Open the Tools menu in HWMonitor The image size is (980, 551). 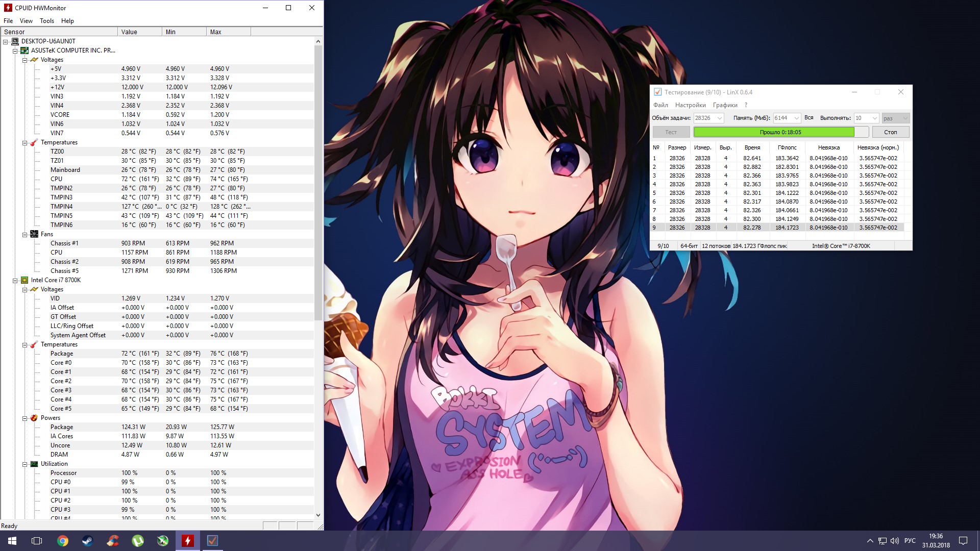click(x=46, y=21)
